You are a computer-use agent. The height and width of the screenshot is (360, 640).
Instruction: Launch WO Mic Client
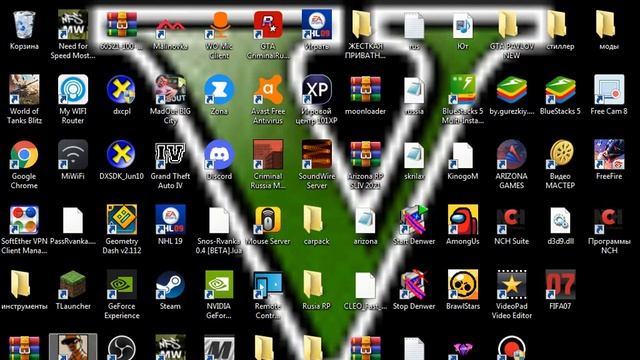tap(219, 25)
